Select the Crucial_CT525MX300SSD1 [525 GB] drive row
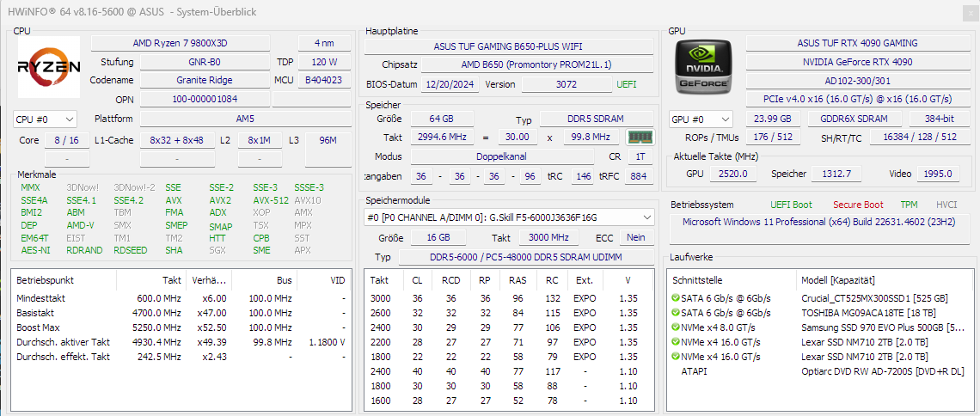The image size is (980, 416). coord(820,298)
